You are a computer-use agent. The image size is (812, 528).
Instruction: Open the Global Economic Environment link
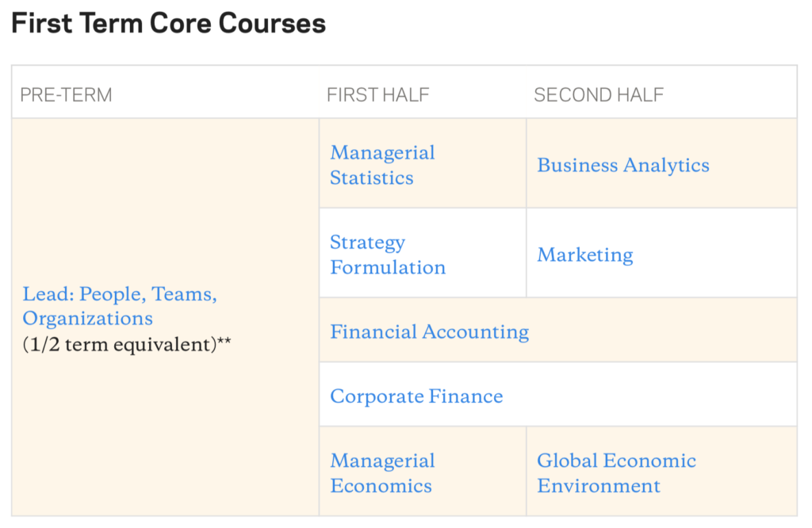pyautogui.click(x=616, y=473)
